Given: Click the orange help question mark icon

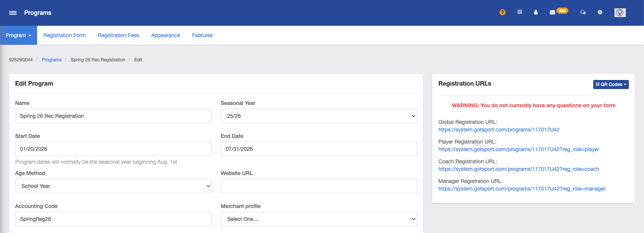Looking at the screenshot, I should coord(502,12).
